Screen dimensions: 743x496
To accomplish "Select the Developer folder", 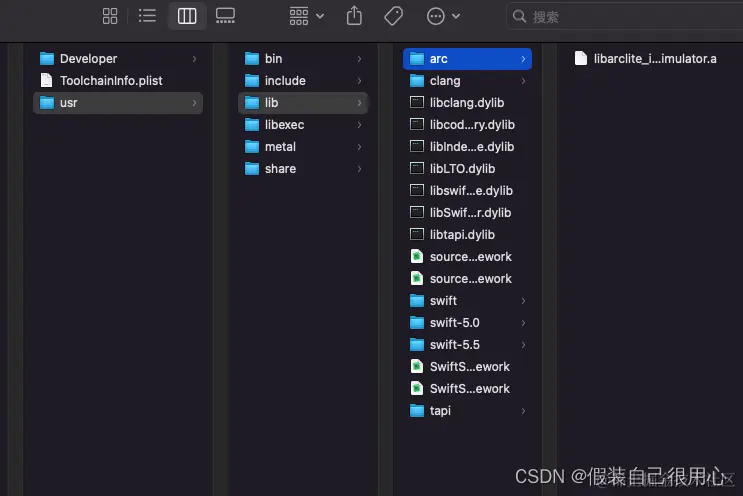I will tap(118, 59).
